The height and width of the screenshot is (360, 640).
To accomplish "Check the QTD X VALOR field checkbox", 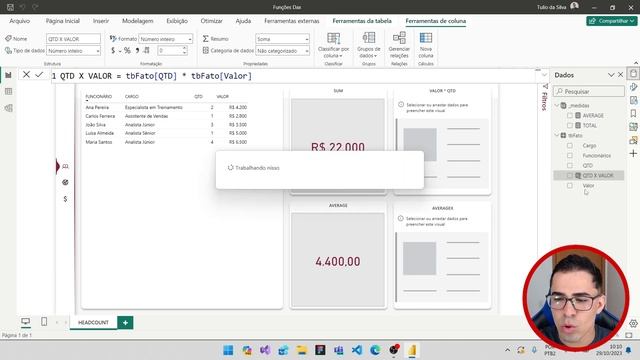I will click(x=570, y=176).
